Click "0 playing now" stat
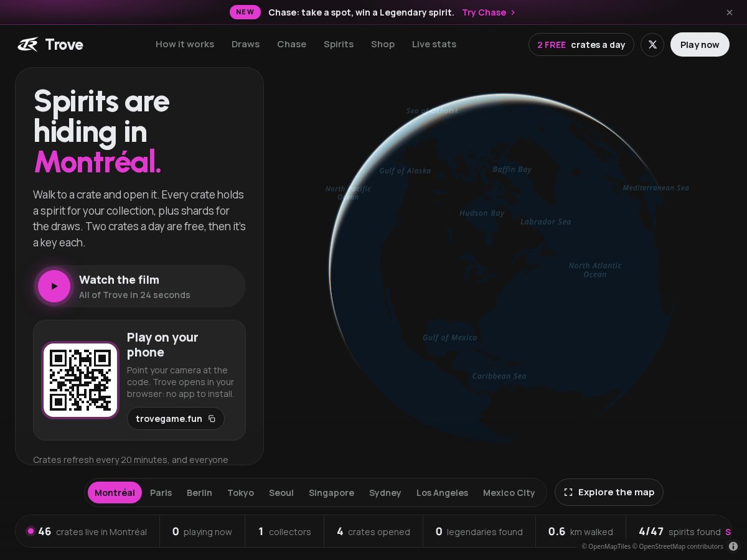The image size is (747, 560). [x=202, y=531]
